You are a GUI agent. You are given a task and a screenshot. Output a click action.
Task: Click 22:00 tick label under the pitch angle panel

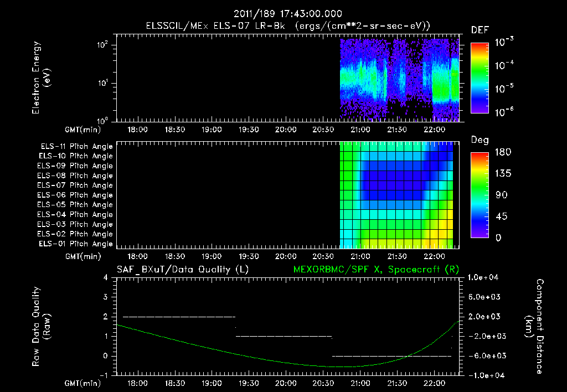(434, 257)
